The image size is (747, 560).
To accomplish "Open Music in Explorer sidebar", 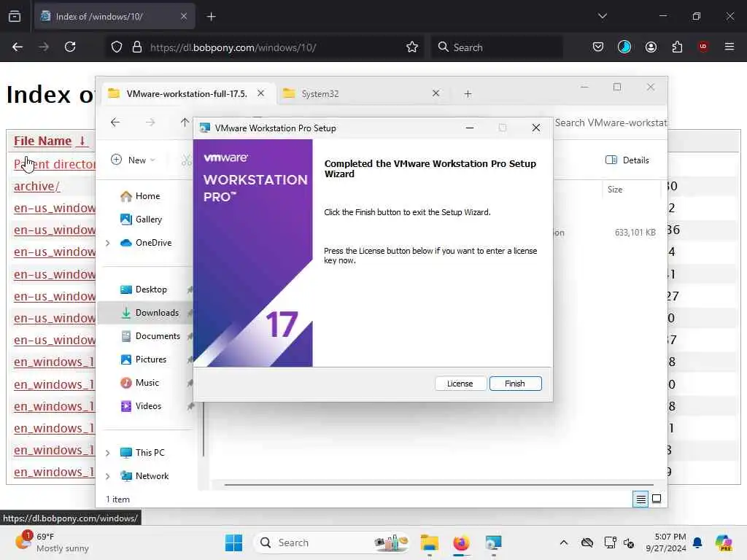I will click(x=146, y=383).
